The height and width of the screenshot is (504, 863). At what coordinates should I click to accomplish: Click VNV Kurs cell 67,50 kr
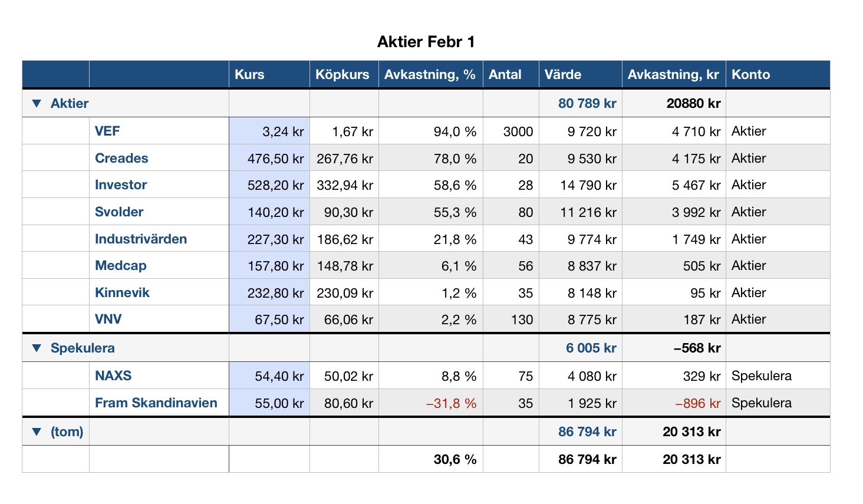pos(269,319)
